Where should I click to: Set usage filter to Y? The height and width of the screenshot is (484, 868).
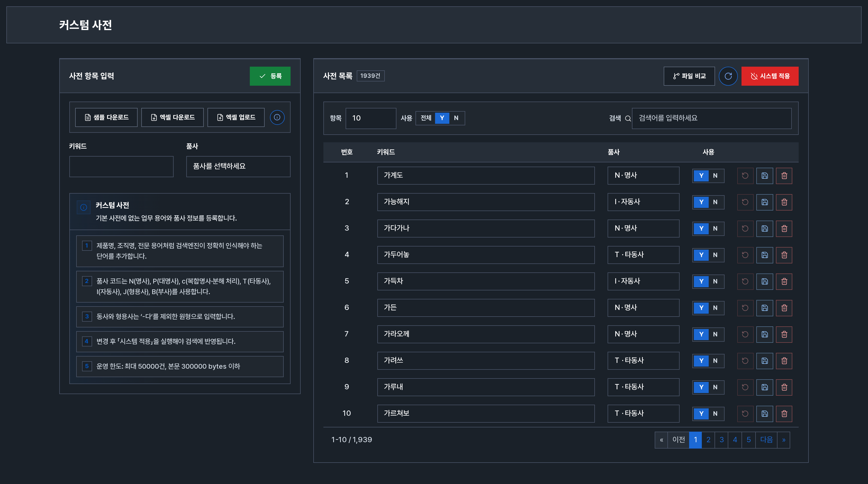pos(442,118)
